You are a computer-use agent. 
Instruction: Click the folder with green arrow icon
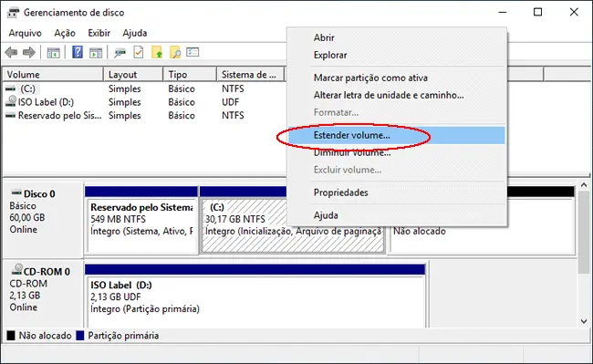(157, 52)
